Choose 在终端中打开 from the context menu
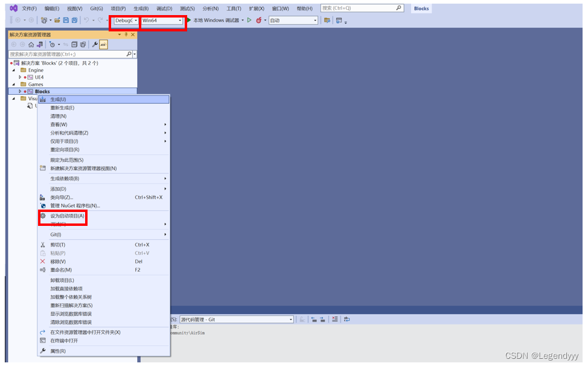This screenshot has width=588, height=366. [x=104, y=341]
